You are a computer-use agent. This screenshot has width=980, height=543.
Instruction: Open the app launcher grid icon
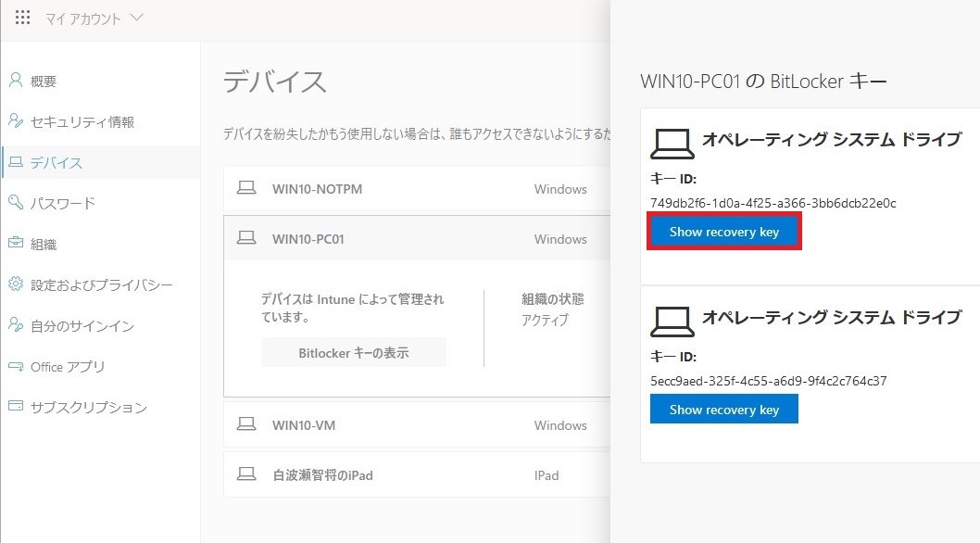click(x=22, y=18)
